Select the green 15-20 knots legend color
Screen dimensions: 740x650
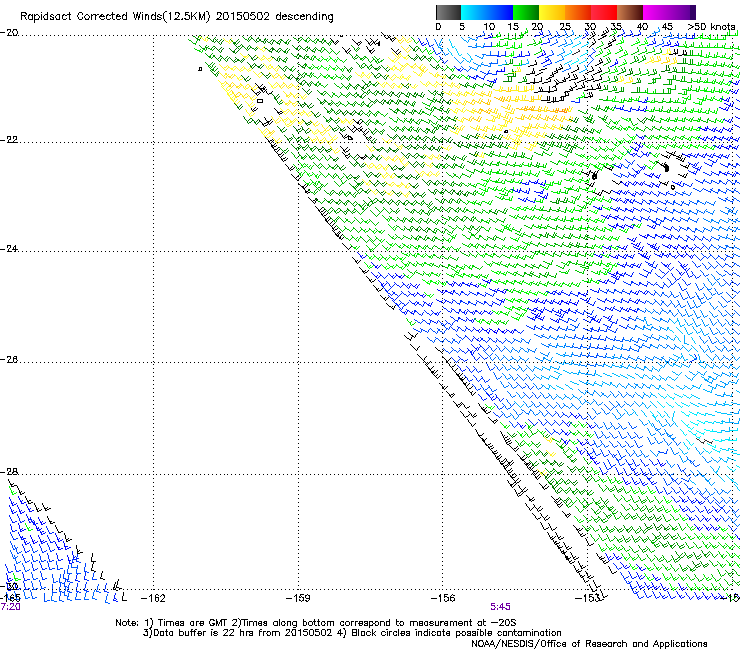[526, 12]
